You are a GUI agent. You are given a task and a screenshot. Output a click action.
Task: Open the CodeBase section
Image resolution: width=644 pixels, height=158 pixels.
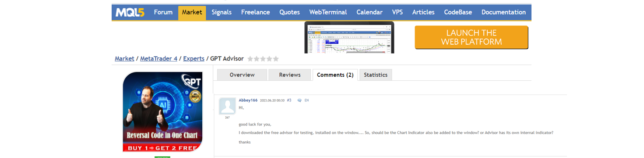point(458,12)
